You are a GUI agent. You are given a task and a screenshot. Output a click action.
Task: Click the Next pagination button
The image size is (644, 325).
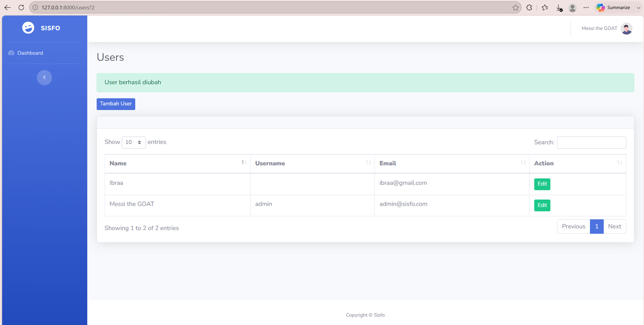pos(615,226)
